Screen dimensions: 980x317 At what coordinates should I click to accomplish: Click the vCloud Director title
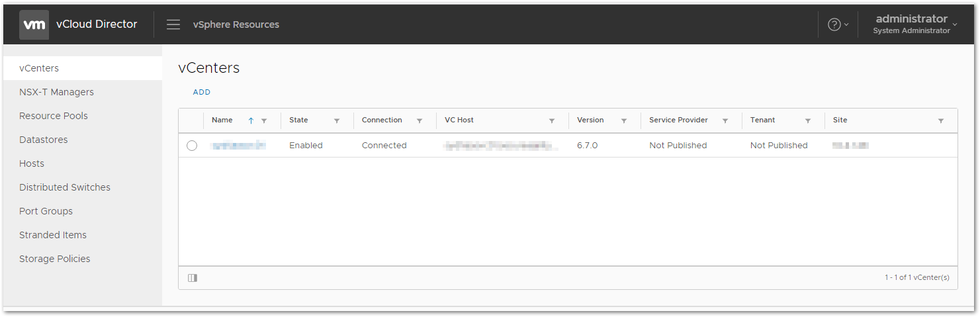pos(97,24)
